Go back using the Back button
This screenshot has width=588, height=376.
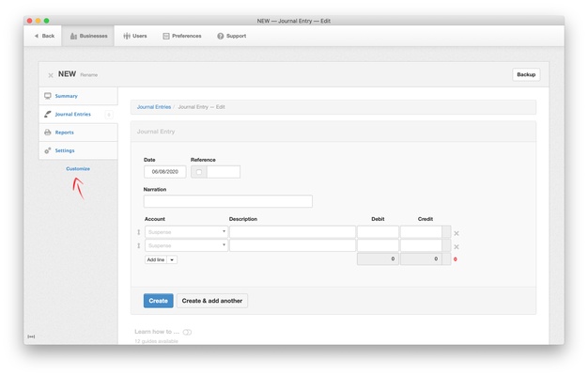[44, 36]
